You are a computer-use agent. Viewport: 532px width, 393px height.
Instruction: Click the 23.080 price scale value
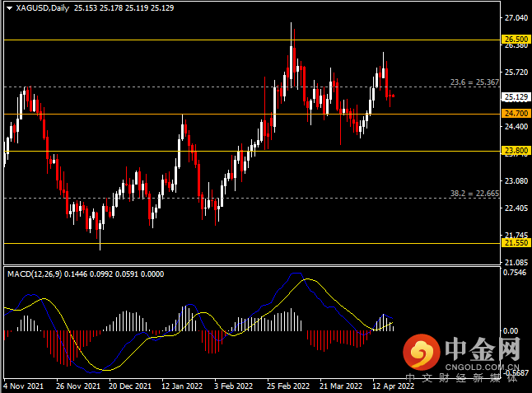[516, 181]
